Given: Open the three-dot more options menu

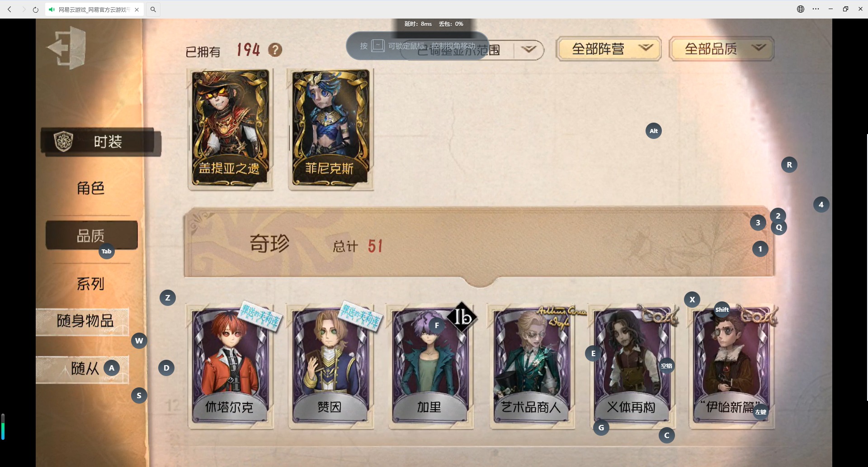Looking at the screenshot, I should point(816,9).
